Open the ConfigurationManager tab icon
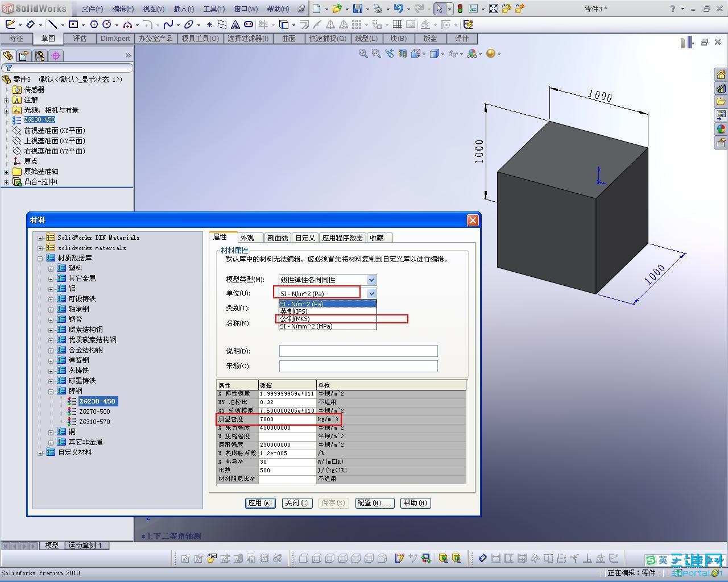728x582 pixels. pos(40,56)
